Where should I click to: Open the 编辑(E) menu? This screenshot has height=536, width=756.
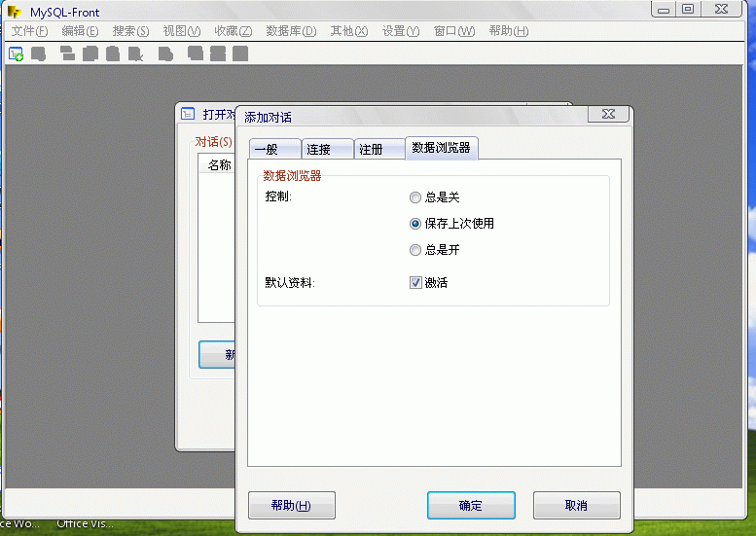coord(80,31)
